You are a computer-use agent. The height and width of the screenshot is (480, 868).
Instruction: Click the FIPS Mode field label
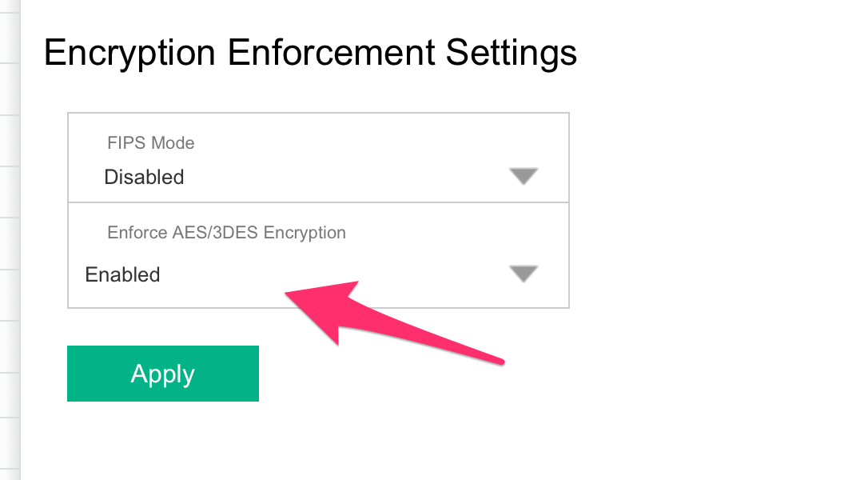point(150,143)
